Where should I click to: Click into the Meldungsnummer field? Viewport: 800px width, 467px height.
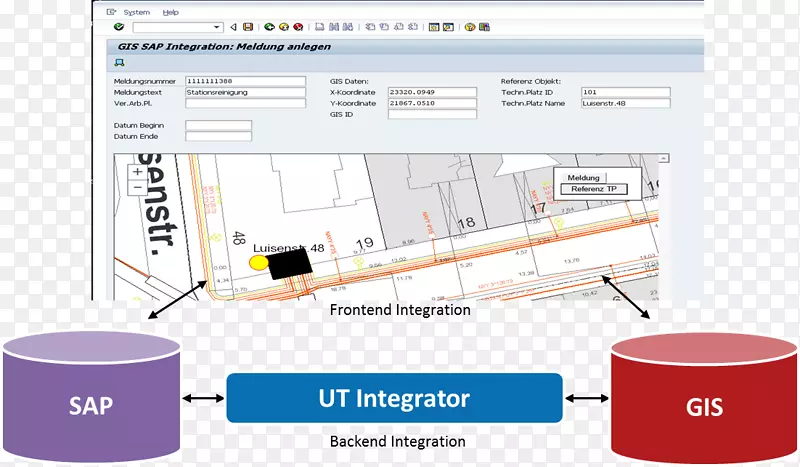245,81
